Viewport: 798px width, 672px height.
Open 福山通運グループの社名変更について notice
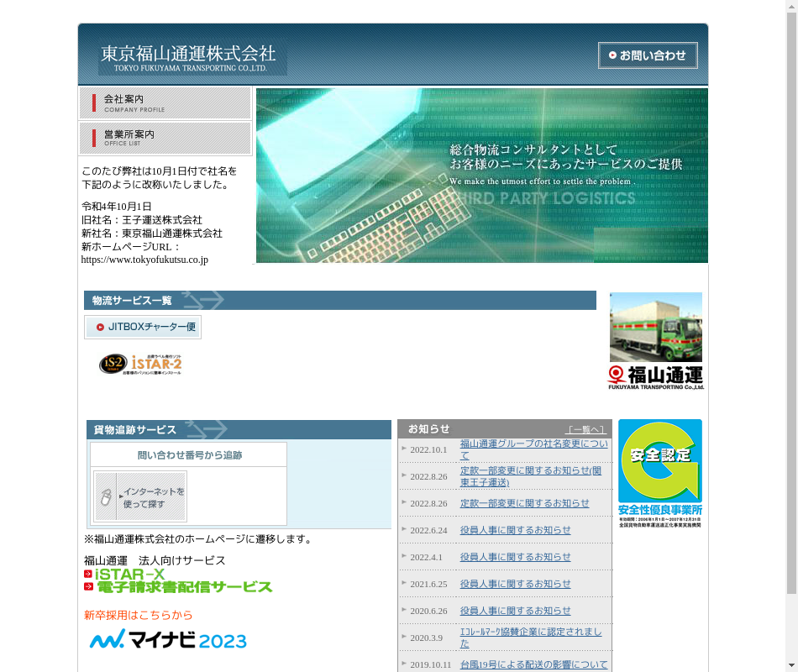click(x=534, y=449)
